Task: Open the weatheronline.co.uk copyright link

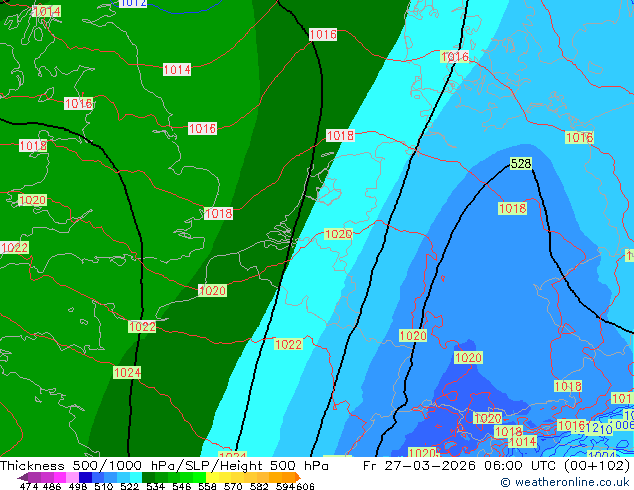Action: [564, 482]
